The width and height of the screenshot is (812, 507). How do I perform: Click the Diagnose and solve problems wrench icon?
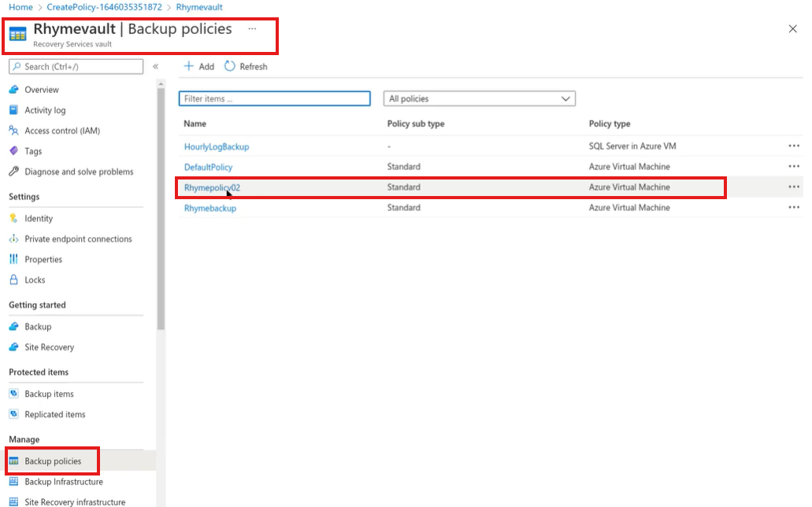coord(14,172)
